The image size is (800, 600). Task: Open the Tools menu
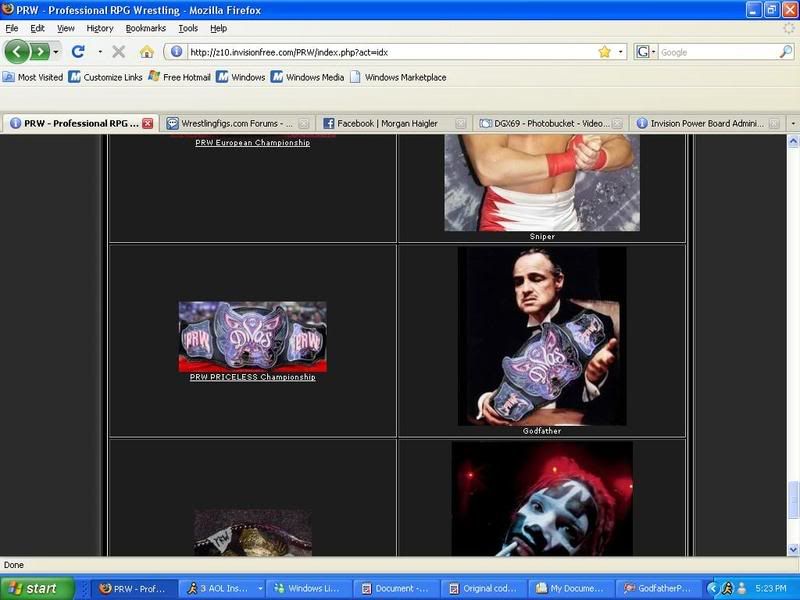click(188, 29)
